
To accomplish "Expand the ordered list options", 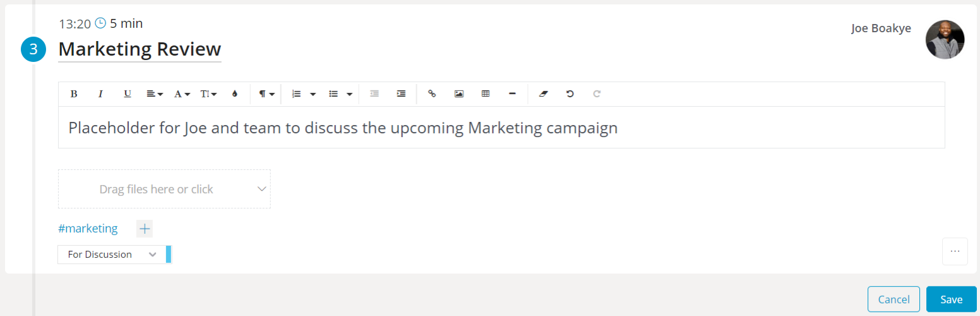I will pyautogui.click(x=313, y=94).
